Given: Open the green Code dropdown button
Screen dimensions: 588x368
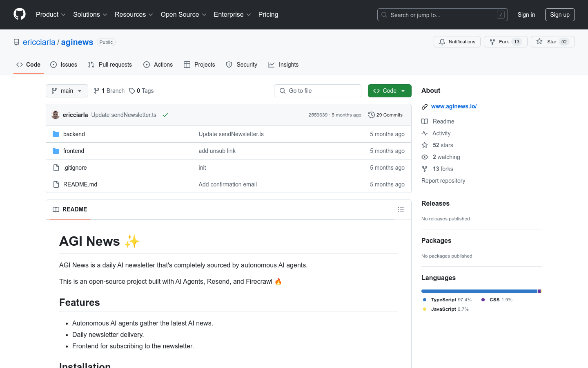Looking at the screenshot, I should pos(390,91).
